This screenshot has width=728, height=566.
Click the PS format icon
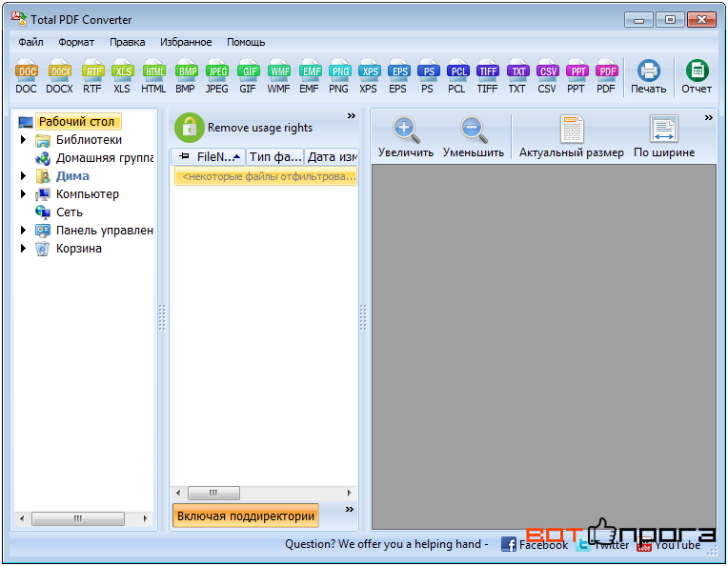coord(428,76)
